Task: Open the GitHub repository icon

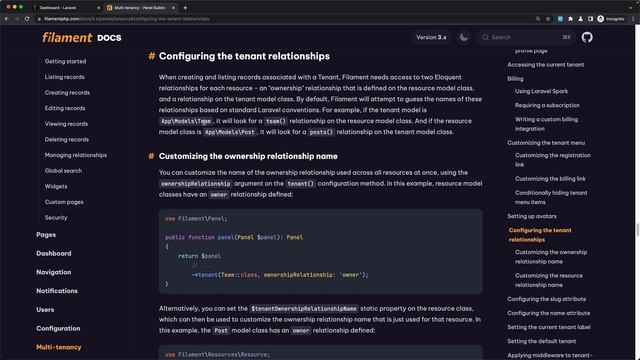Action: (x=587, y=37)
